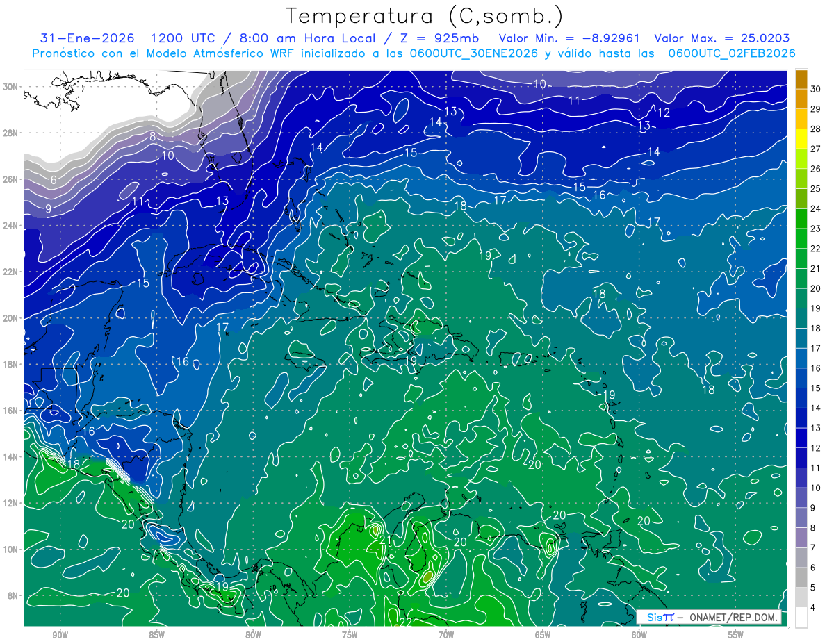Click the "65W" longitude axis label
Screen dimensions: 834x644
click(543, 635)
